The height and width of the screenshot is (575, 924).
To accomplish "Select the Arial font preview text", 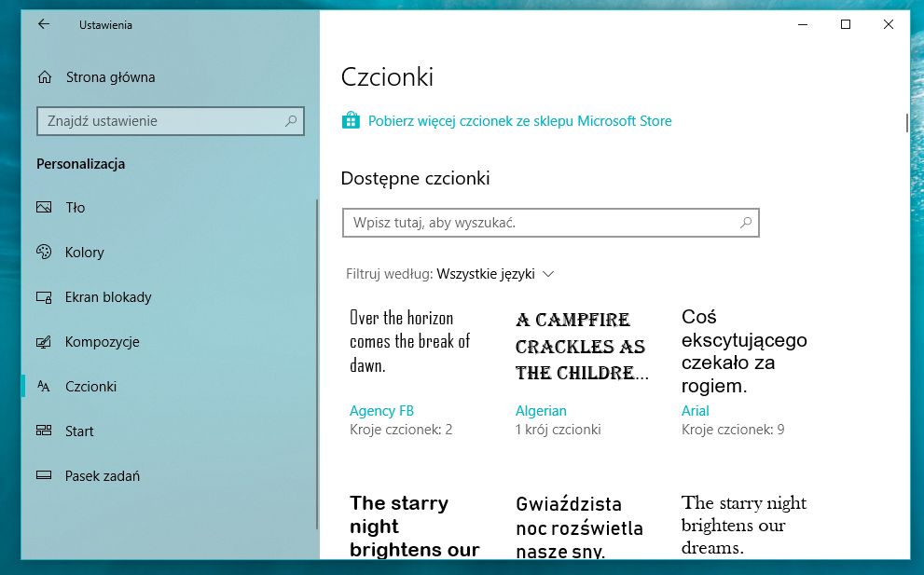I will pos(743,351).
